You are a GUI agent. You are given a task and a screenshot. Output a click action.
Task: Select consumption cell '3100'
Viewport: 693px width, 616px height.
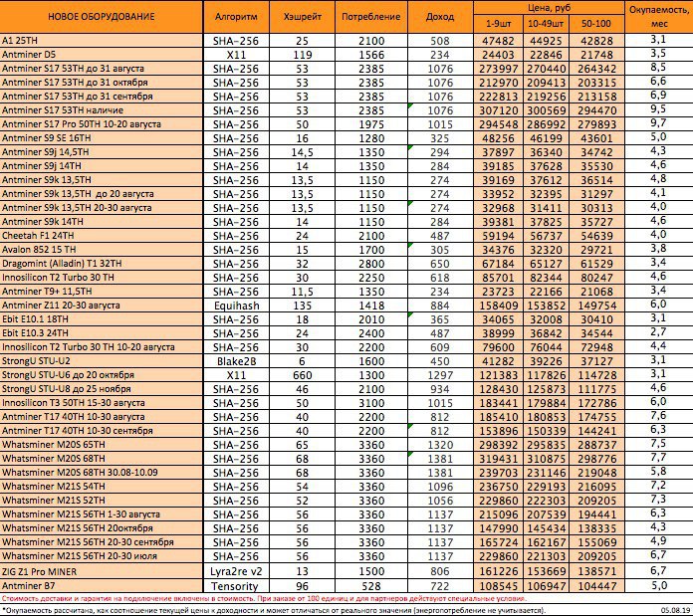click(371, 403)
